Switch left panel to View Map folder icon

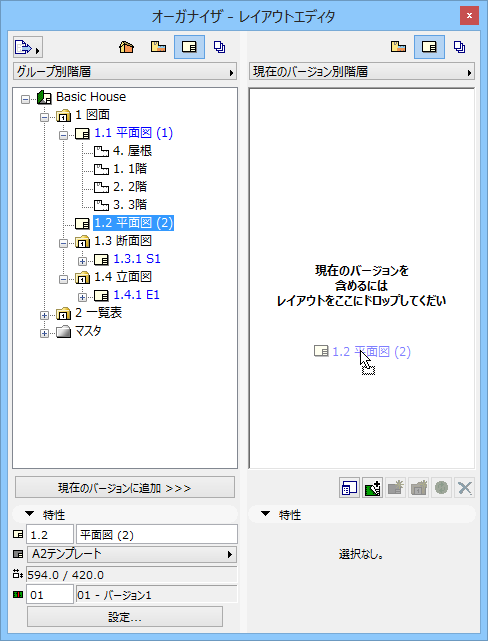[x=158, y=47]
